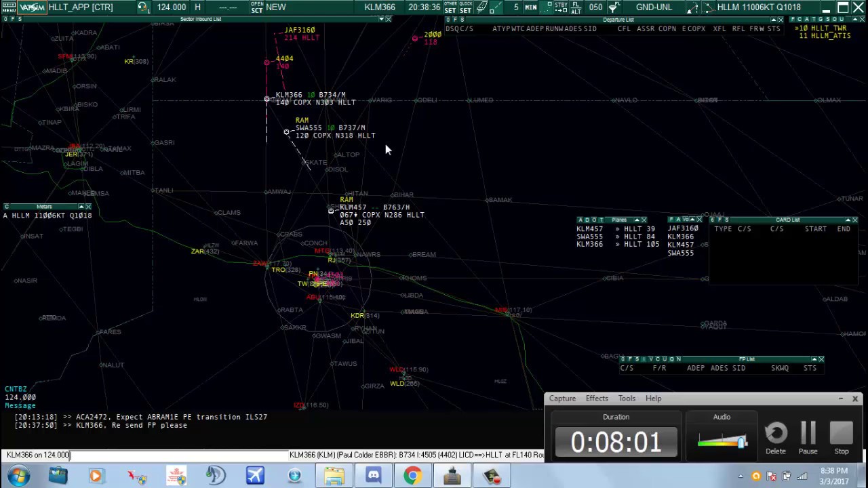
Task: Click the KLM366 radar target symbol
Action: [x=267, y=100]
